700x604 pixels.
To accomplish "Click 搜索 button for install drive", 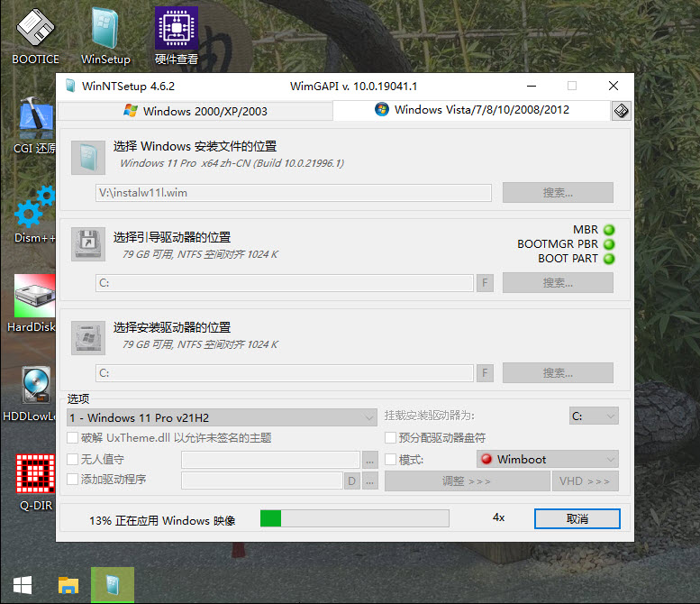I will point(558,373).
